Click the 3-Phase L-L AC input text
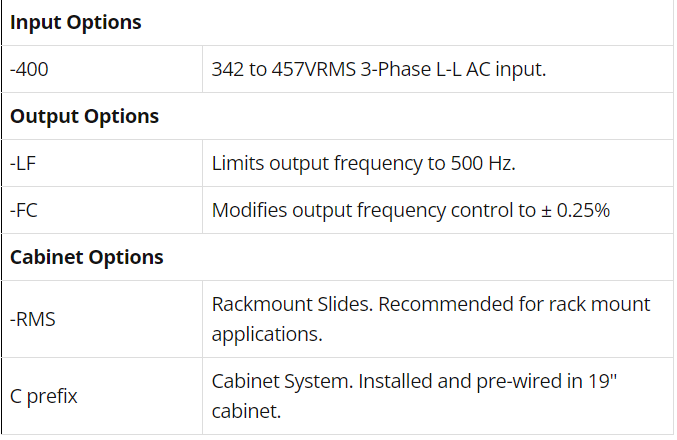The image size is (677, 440). (x=453, y=69)
